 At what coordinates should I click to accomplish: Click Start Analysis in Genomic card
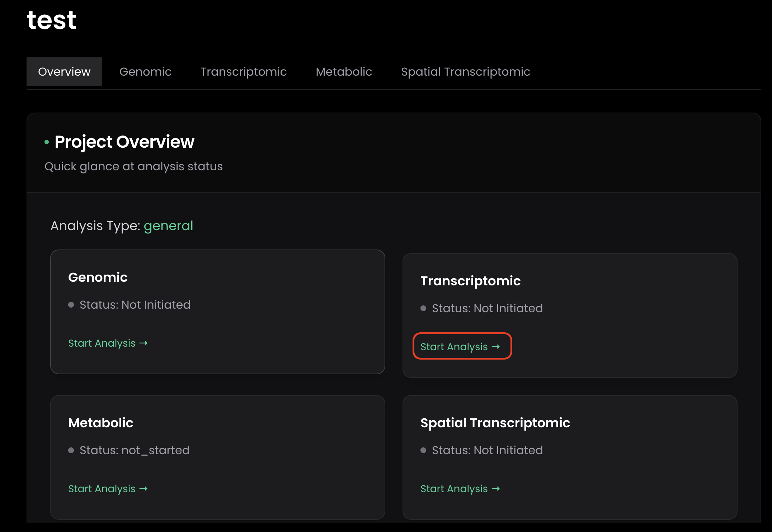(108, 343)
